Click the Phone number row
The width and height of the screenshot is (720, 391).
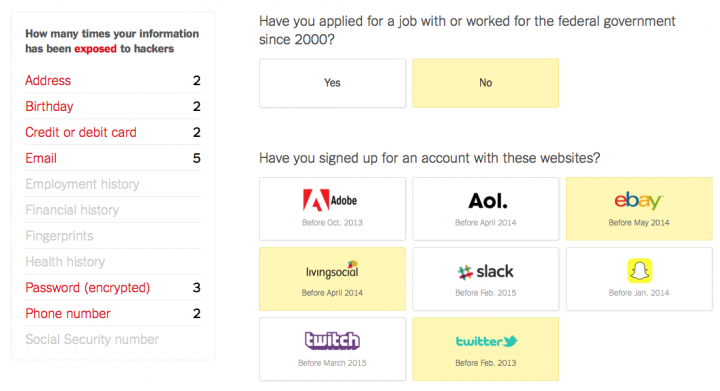(x=113, y=313)
